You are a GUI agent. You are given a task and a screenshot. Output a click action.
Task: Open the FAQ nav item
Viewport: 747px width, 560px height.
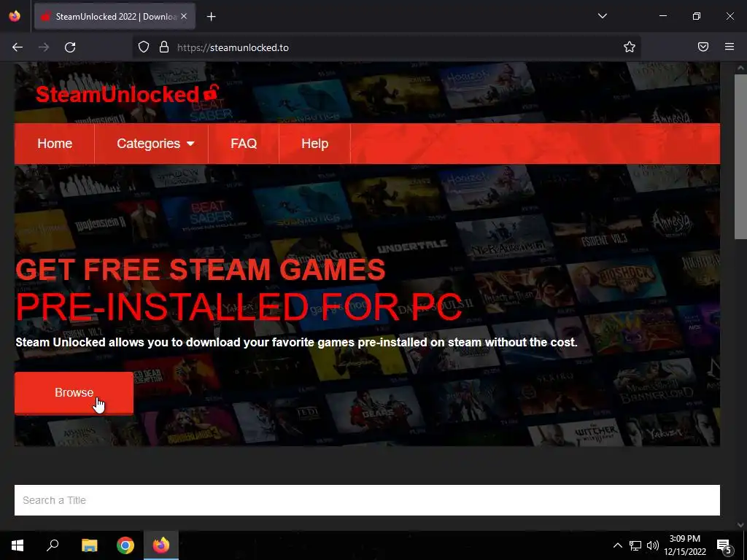(244, 144)
